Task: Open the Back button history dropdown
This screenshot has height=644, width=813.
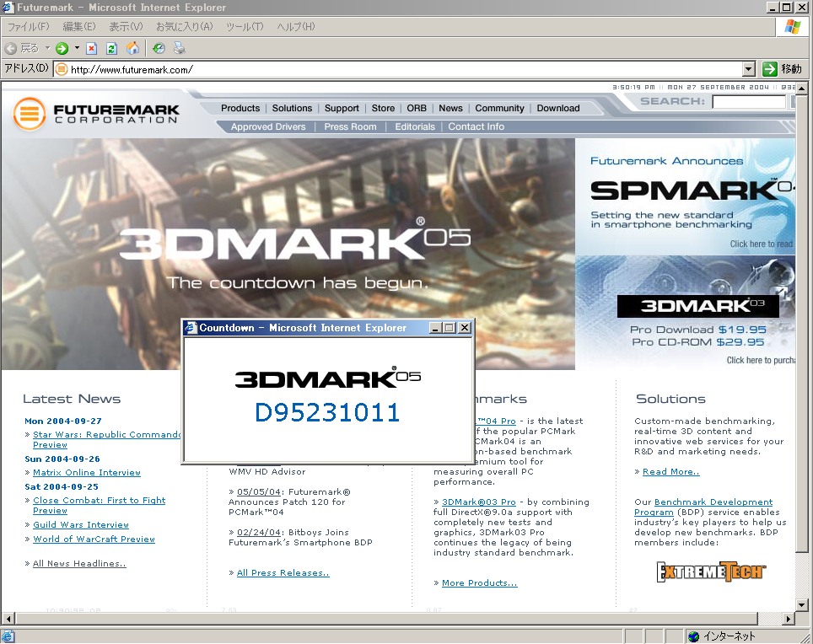Action: (x=47, y=48)
